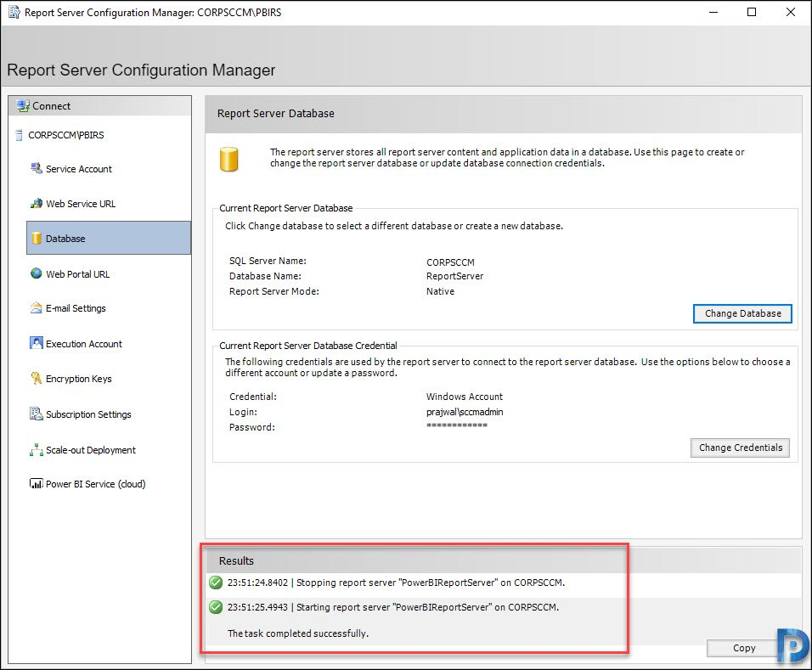
Task: Select the CORPSCCM\PBIRS server node
Action: tap(65, 135)
